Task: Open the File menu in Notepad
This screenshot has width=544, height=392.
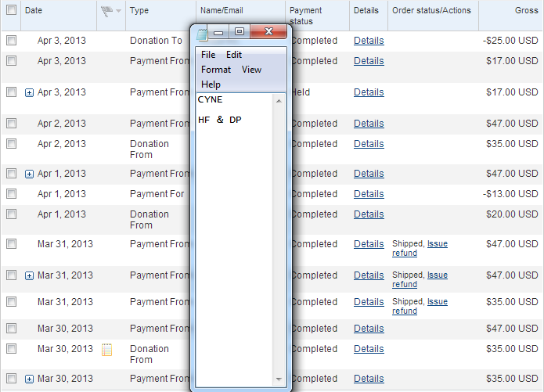Action: [208, 55]
